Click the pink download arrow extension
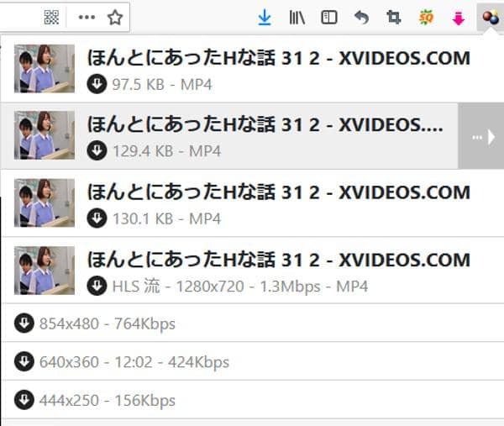504x426 pixels. click(459, 18)
